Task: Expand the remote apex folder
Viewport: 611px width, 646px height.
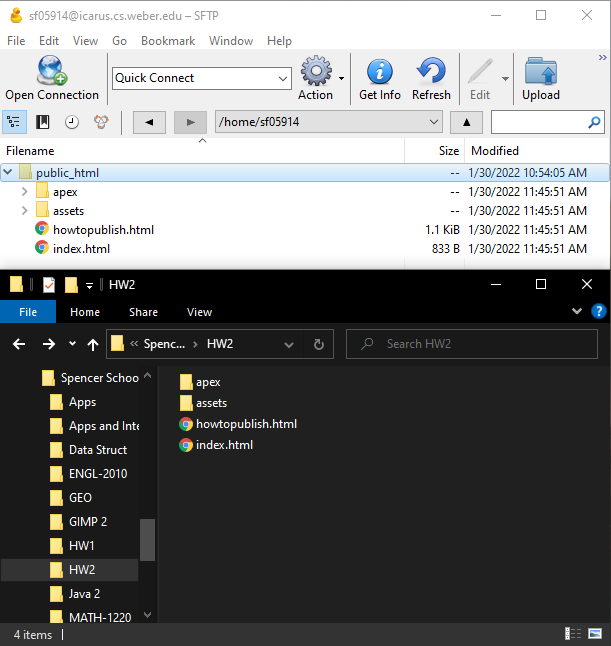Action: pos(24,192)
